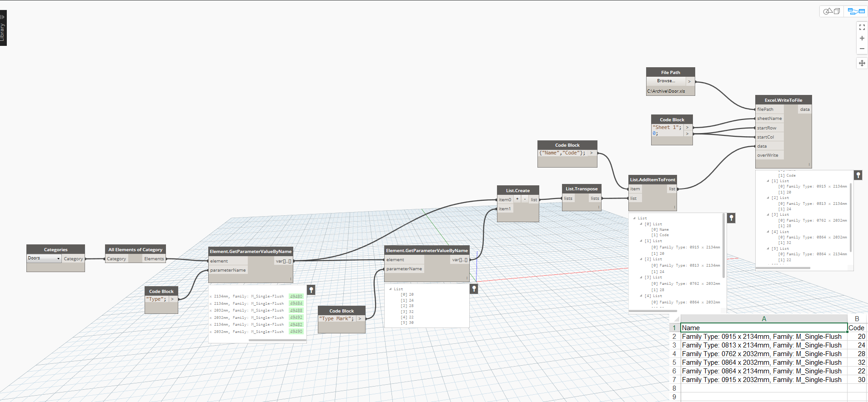Collapse [1] List in List.AddItemToFront preview
Image resolution: width=868 pixels, height=402 pixels.
point(641,241)
